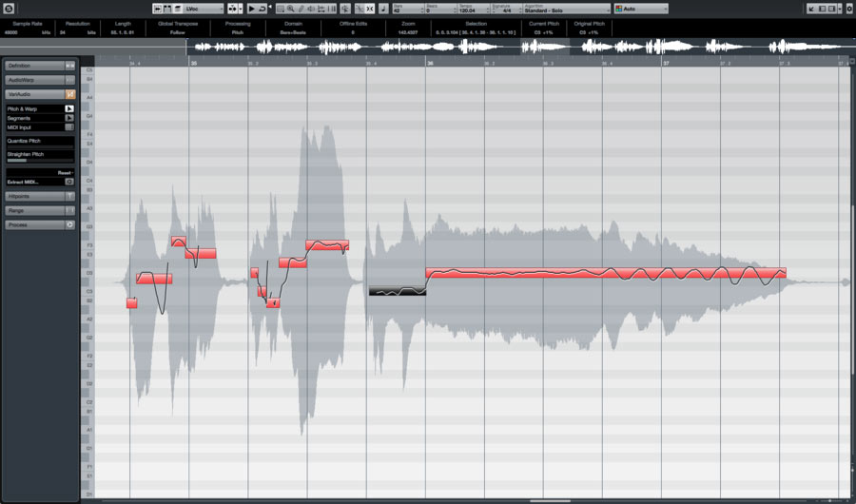Open the editor setup gear icon
Screen dimensions: 856x504
[849, 9]
